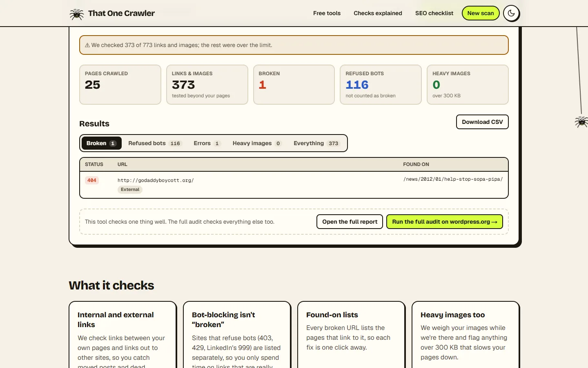
Task: Open the full report
Action: (x=350, y=222)
